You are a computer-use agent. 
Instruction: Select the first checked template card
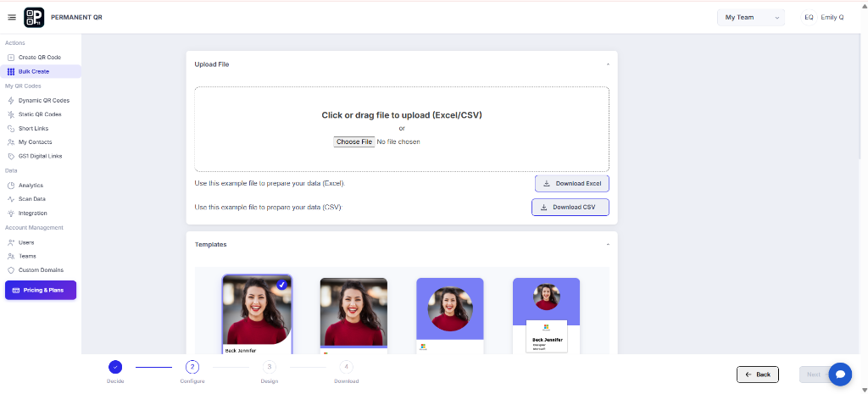(257, 314)
